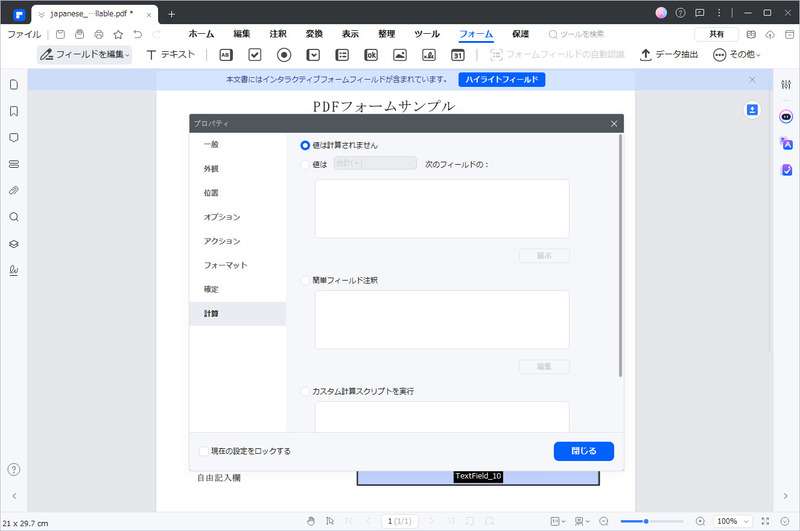Viewport: 800px width, 531px height.
Task: Select 値は計算されません radio button
Action: [x=305, y=145]
